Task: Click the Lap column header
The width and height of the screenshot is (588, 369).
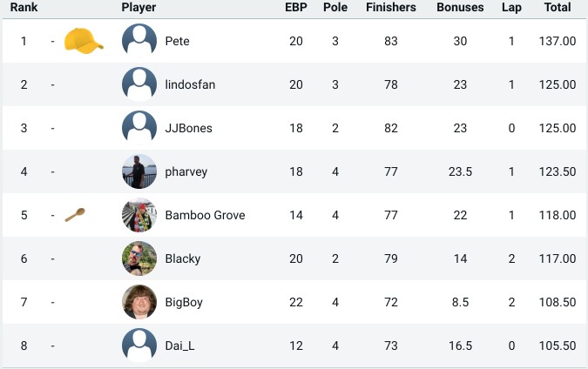Action: (511, 7)
